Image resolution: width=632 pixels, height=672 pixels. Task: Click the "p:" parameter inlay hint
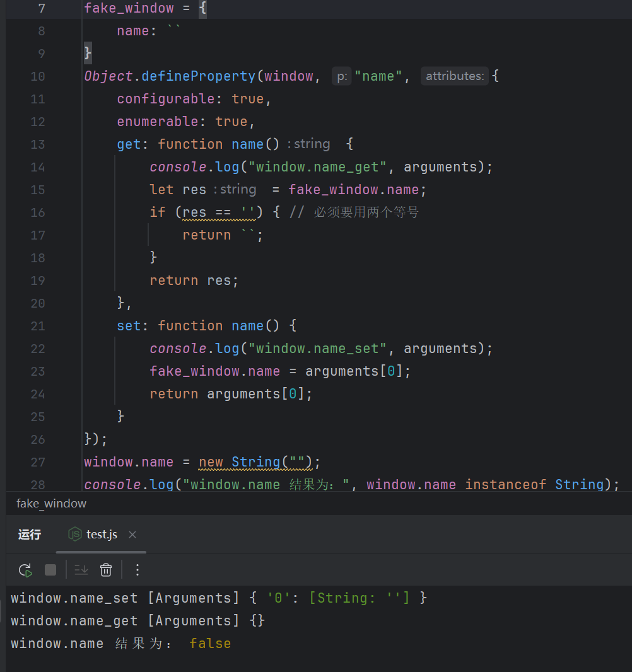point(342,76)
